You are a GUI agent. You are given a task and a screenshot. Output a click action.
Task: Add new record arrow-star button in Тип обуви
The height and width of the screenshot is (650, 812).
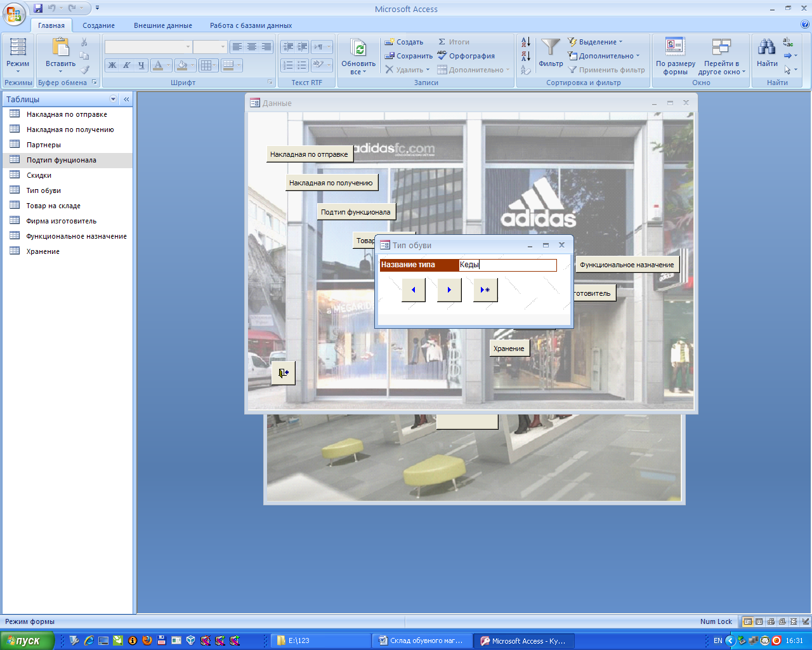click(485, 290)
